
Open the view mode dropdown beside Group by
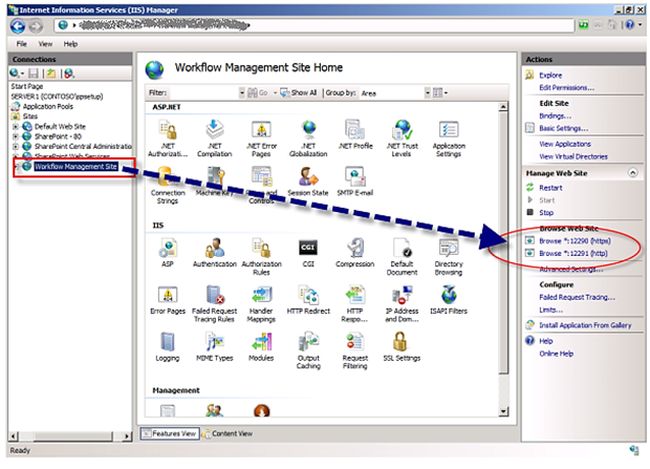pos(440,93)
